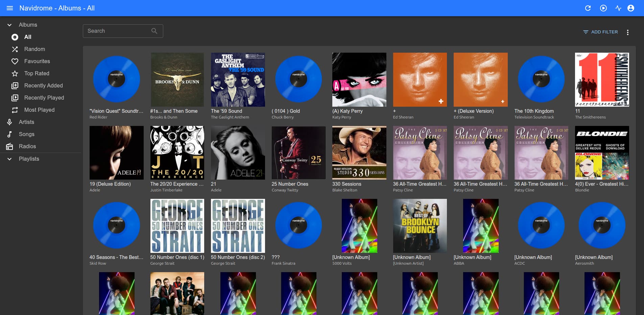The width and height of the screenshot is (644, 315).
Task: Click the magnifier icon in search box
Action: (x=154, y=31)
